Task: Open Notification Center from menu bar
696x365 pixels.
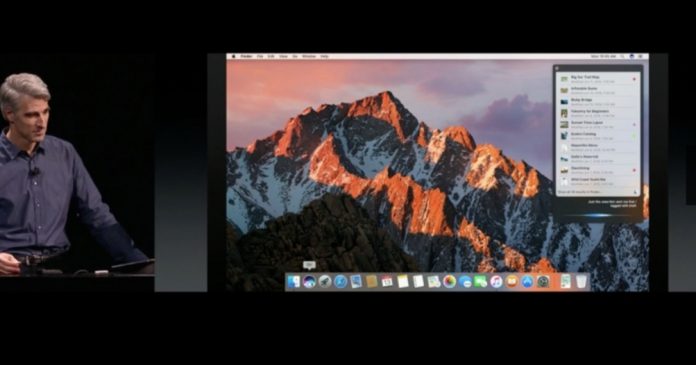Action: [641, 56]
